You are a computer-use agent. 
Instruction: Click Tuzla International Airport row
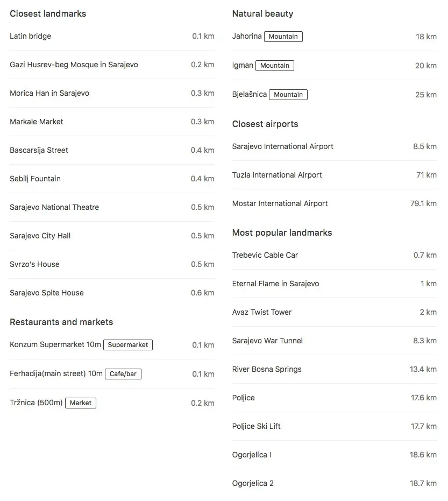click(335, 175)
